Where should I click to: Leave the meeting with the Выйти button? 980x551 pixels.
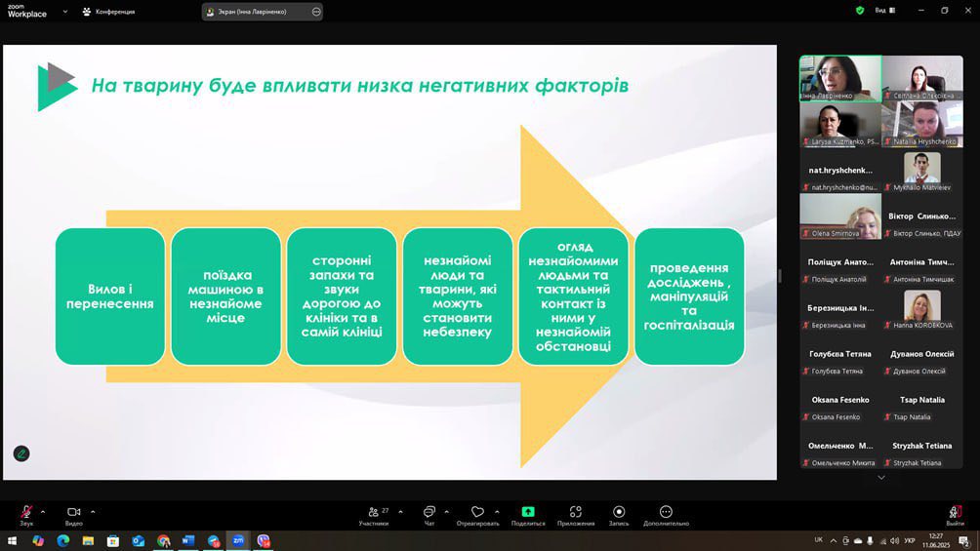tap(955, 515)
